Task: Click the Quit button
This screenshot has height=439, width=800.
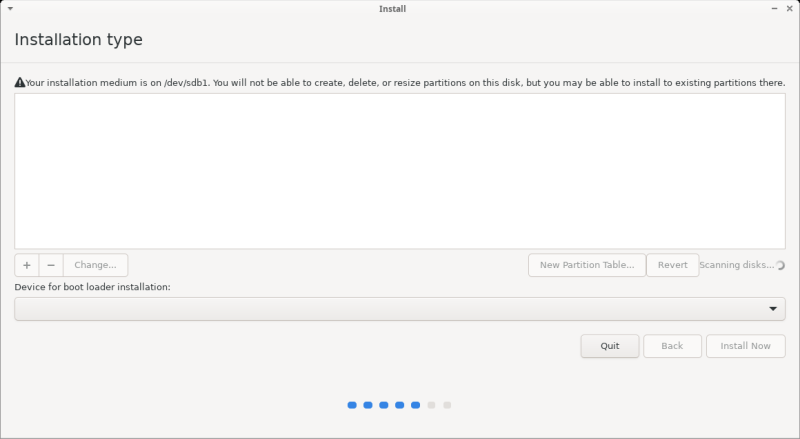Action: (x=610, y=346)
